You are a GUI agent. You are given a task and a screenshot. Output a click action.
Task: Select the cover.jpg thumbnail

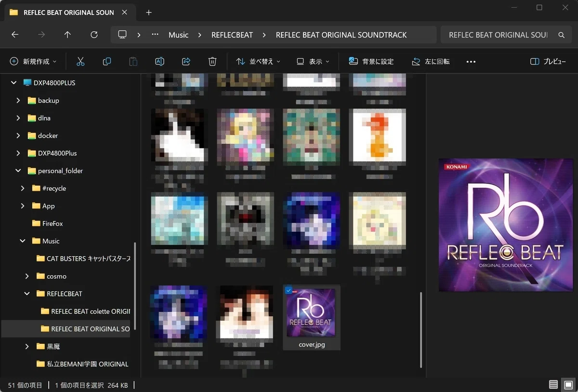[x=311, y=313]
